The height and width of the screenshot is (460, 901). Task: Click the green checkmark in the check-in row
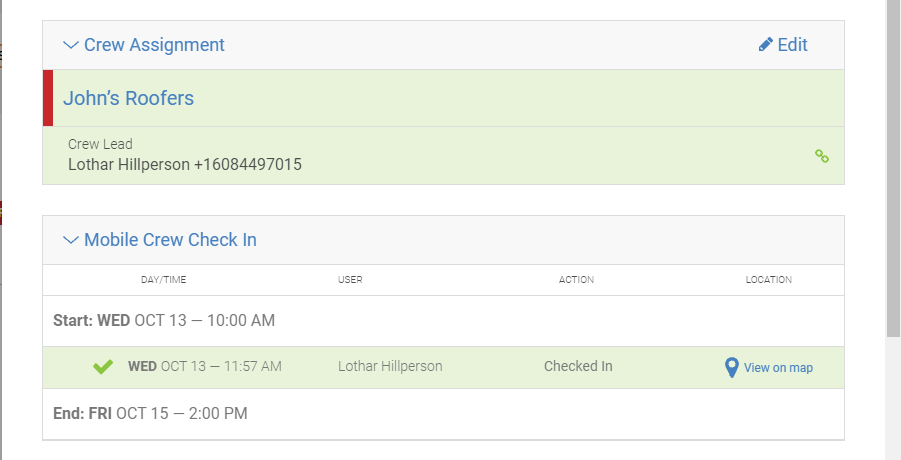tap(103, 366)
